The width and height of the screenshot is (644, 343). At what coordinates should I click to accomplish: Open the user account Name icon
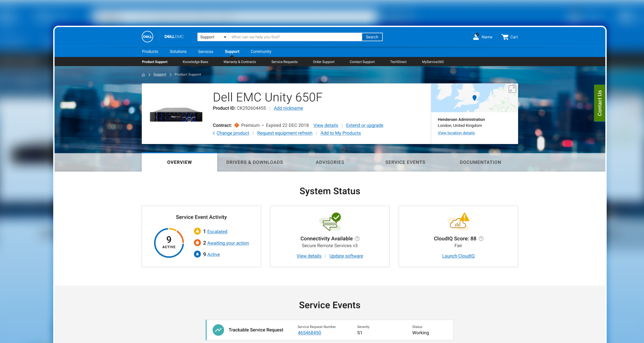pos(476,37)
